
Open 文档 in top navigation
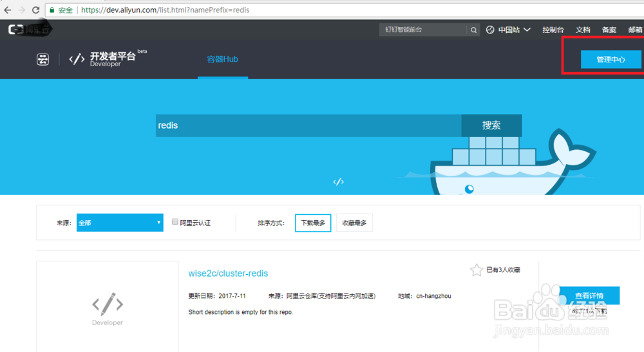583,30
